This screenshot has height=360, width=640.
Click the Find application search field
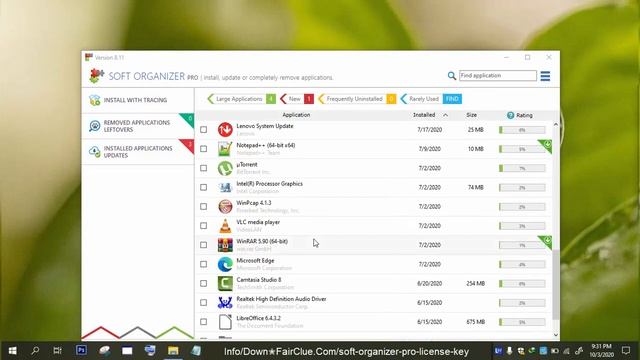tap(498, 76)
